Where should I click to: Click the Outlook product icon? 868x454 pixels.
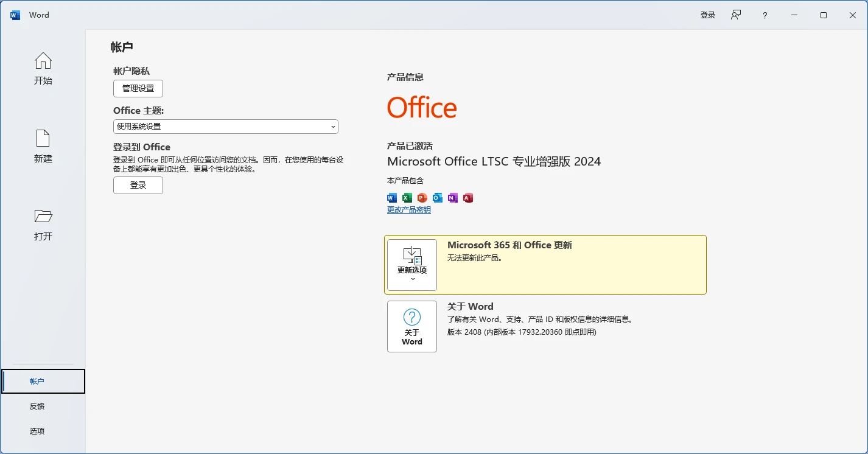click(x=438, y=198)
